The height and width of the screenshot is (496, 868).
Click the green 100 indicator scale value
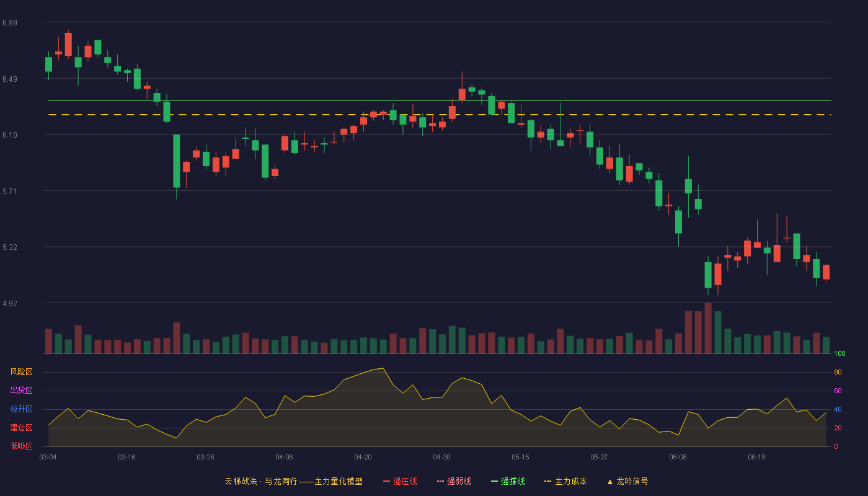(839, 354)
